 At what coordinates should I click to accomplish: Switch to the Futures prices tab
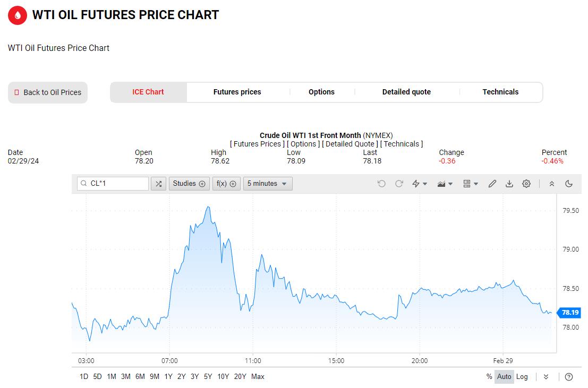pos(237,92)
